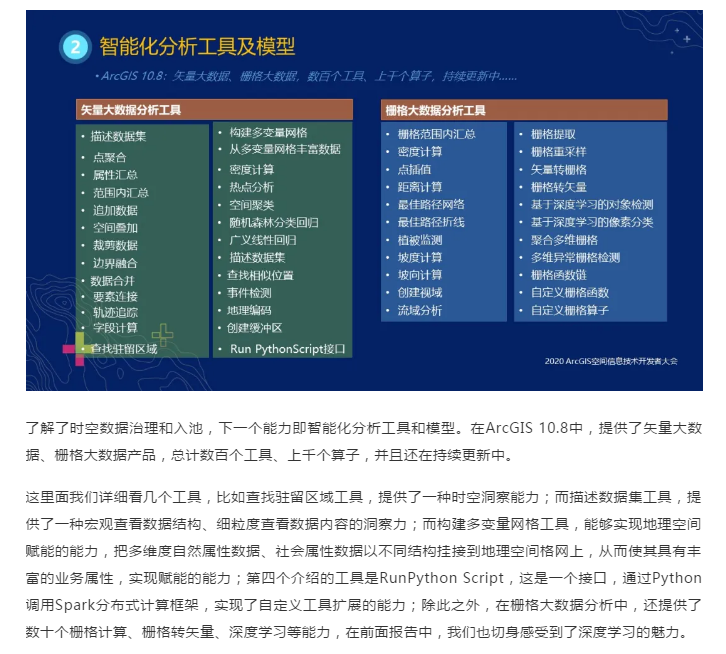Click the ArcGIS 10.8 subtitle line
The width and height of the screenshot is (726, 654).
[x=306, y=76]
